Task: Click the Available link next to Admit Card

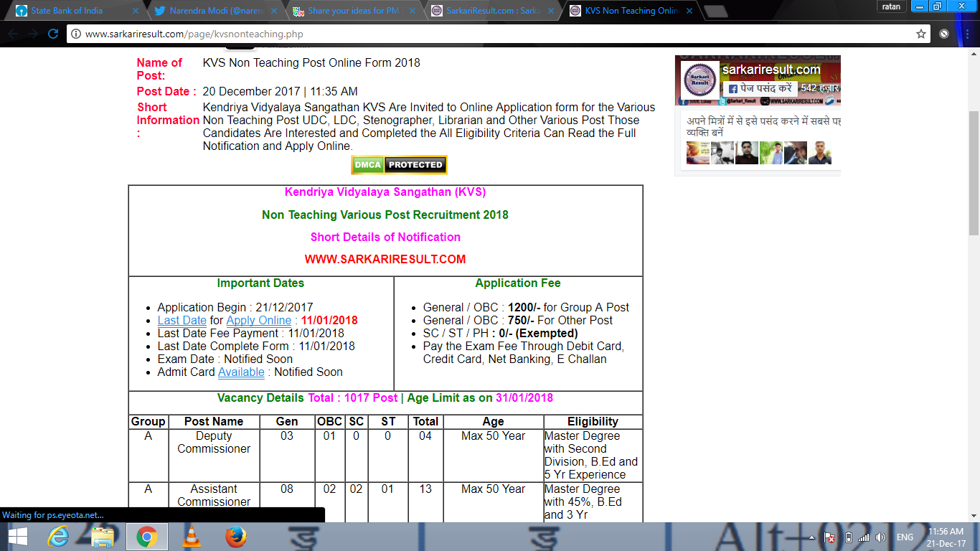Action: click(x=241, y=372)
